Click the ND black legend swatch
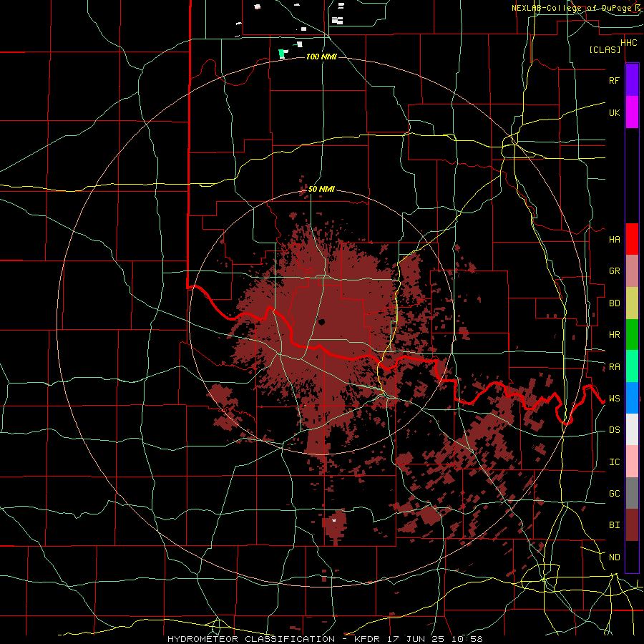Viewport: 644px width, 644px height. coord(632,557)
